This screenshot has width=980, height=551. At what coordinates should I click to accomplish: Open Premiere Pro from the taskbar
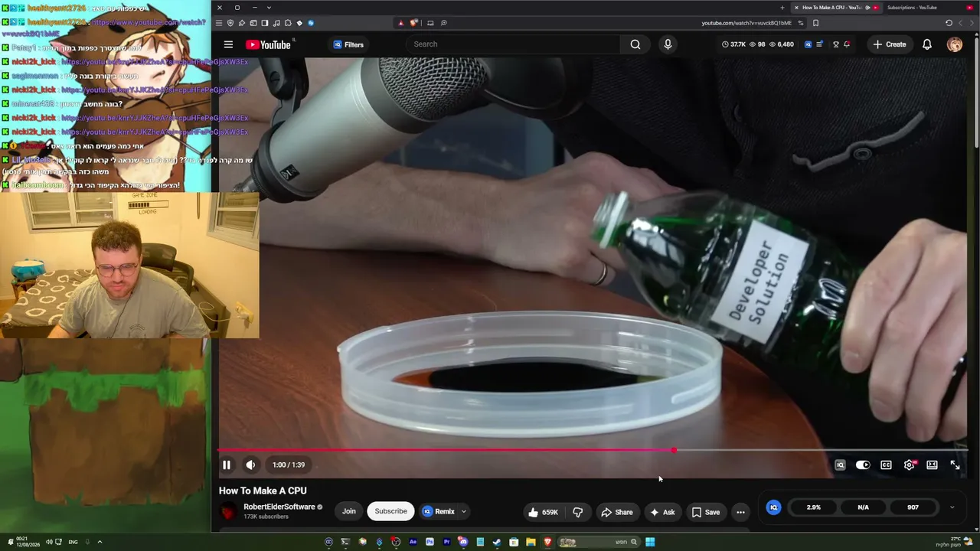click(x=446, y=542)
